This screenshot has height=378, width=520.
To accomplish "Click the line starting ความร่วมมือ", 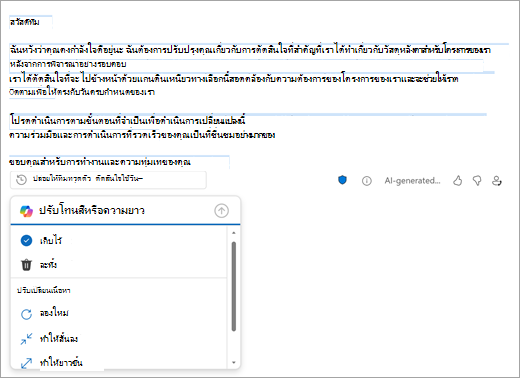I will tap(142, 135).
